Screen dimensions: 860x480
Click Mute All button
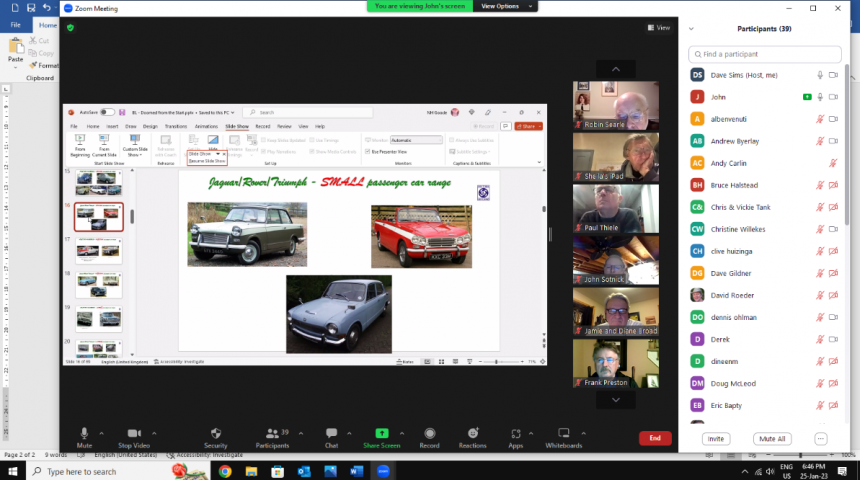772,439
